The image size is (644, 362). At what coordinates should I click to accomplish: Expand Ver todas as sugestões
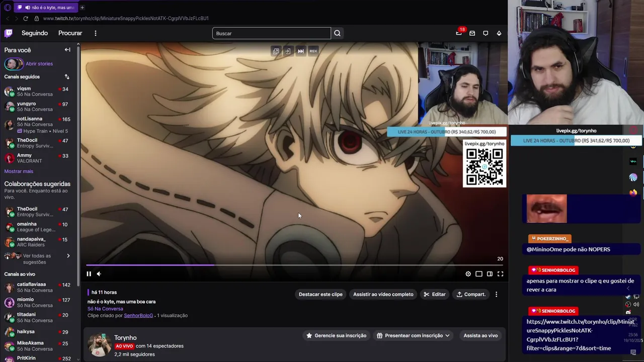coord(39,259)
